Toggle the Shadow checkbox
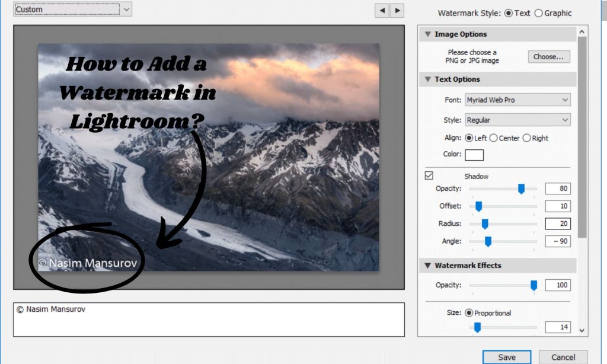Image resolution: width=607 pixels, height=364 pixels. 429,175
